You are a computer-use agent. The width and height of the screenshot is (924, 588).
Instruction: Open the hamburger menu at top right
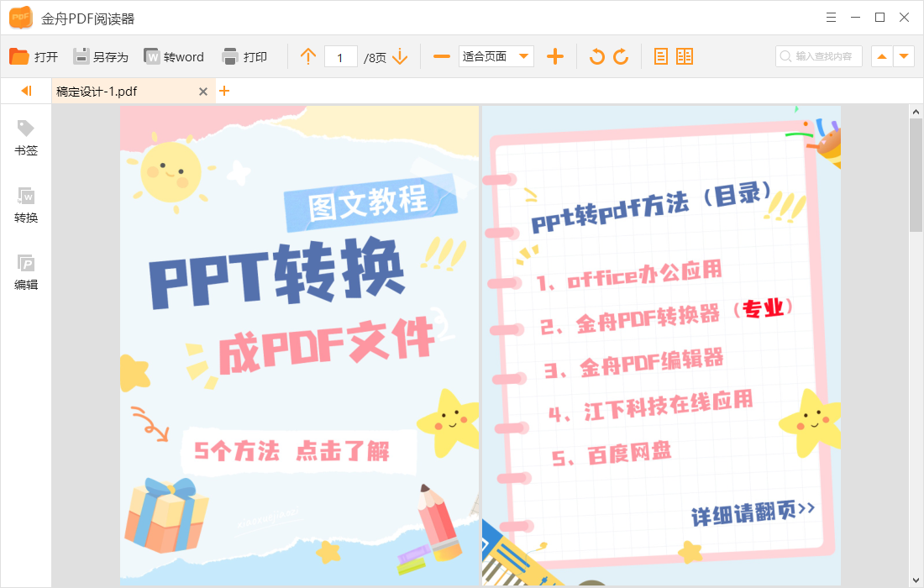(831, 17)
